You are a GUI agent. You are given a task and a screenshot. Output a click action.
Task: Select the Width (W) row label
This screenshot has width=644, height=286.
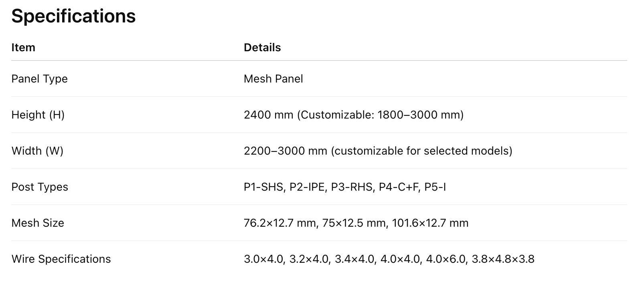37,151
